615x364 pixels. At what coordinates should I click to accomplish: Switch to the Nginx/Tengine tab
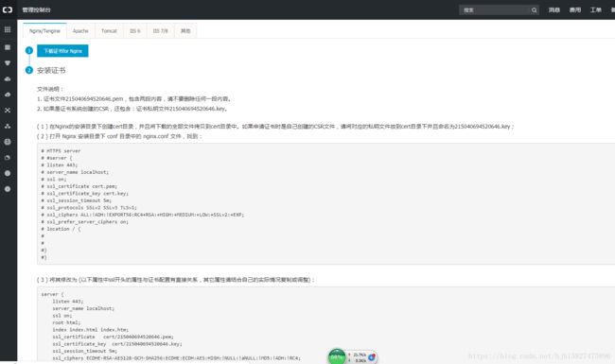[x=44, y=30]
